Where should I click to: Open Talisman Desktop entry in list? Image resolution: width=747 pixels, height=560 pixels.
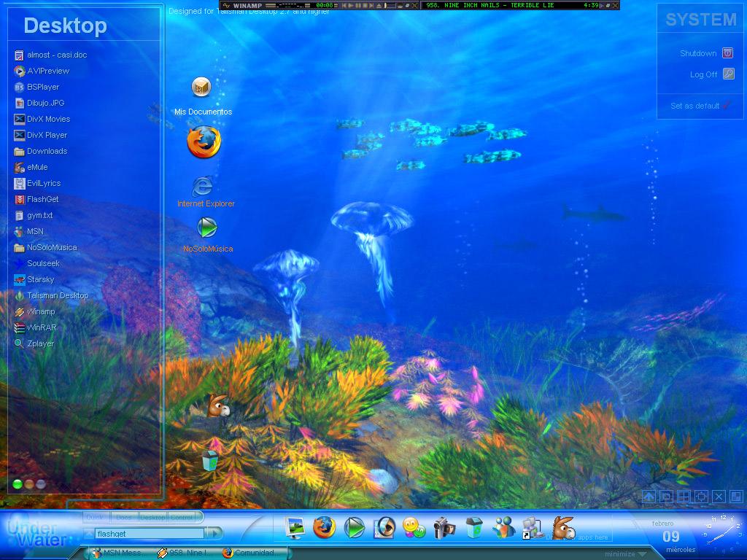(51, 296)
